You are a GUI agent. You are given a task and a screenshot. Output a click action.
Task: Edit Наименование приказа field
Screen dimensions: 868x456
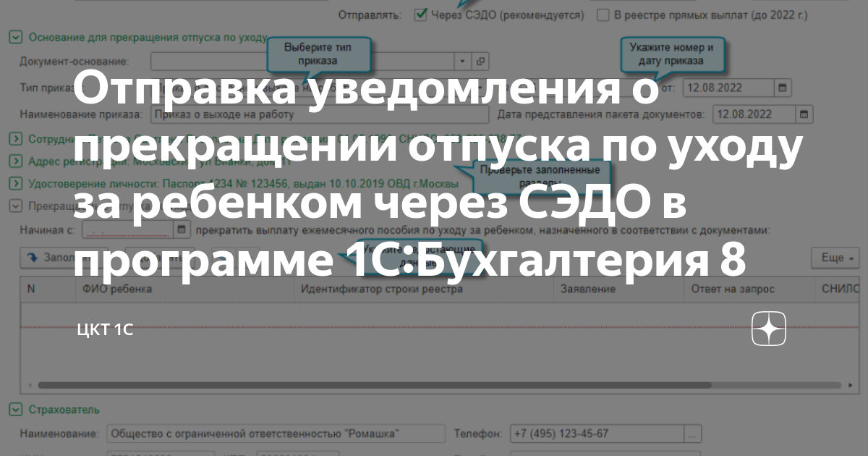coord(320,114)
